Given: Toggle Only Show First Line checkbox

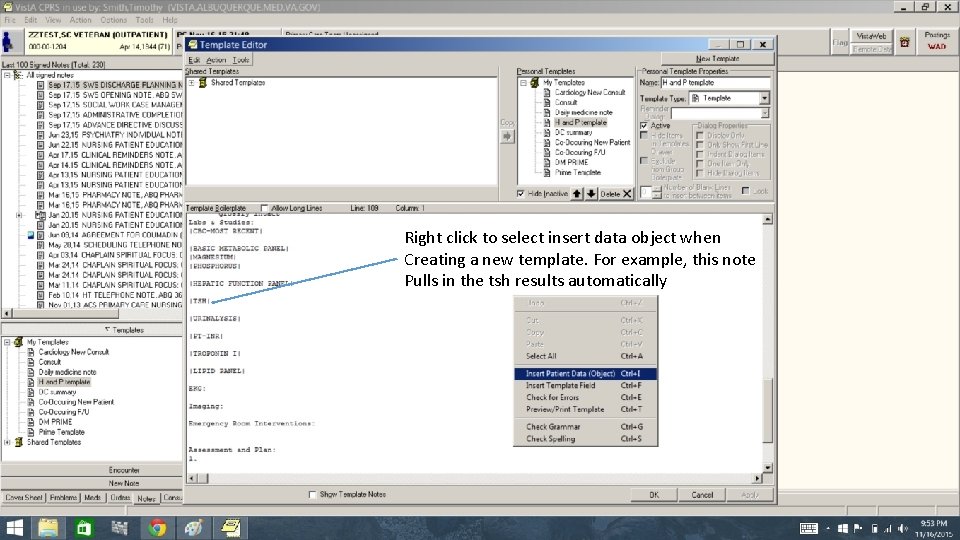Looking at the screenshot, I should (700, 145).
